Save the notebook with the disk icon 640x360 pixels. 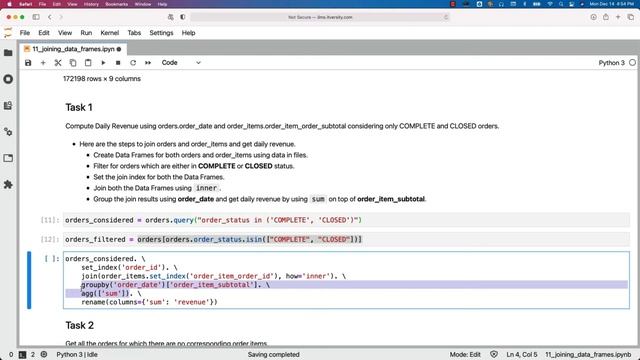pyautogui.click(x=28, y=63)
